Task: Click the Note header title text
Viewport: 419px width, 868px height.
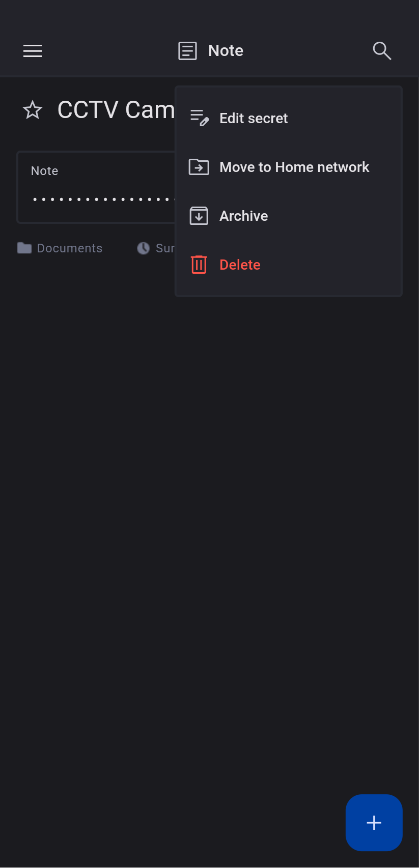Action: click(226, 51)
